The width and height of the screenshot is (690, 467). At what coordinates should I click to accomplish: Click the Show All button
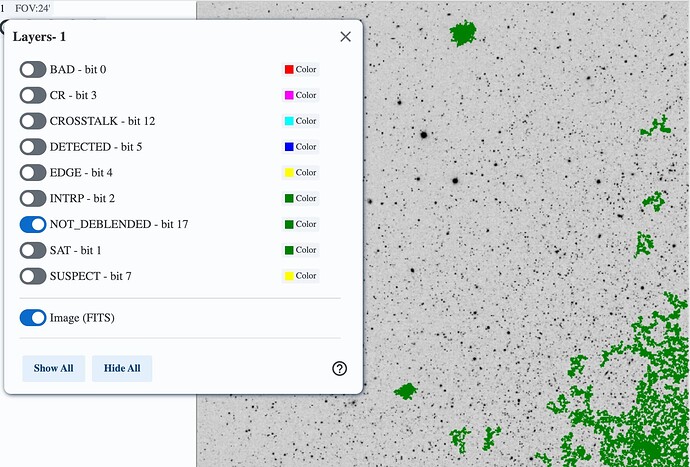54,368
